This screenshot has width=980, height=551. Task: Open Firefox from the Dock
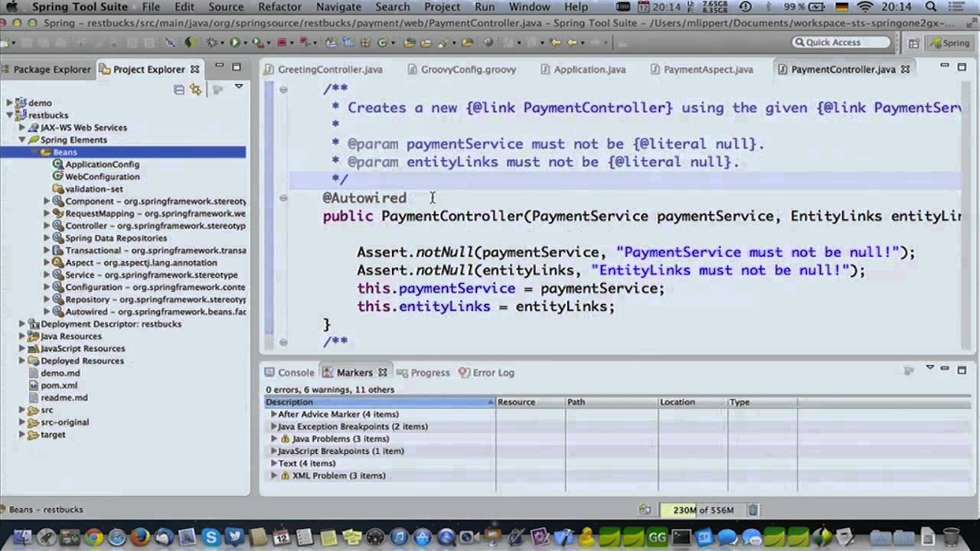pyautogui.click(x=139, y=537)
